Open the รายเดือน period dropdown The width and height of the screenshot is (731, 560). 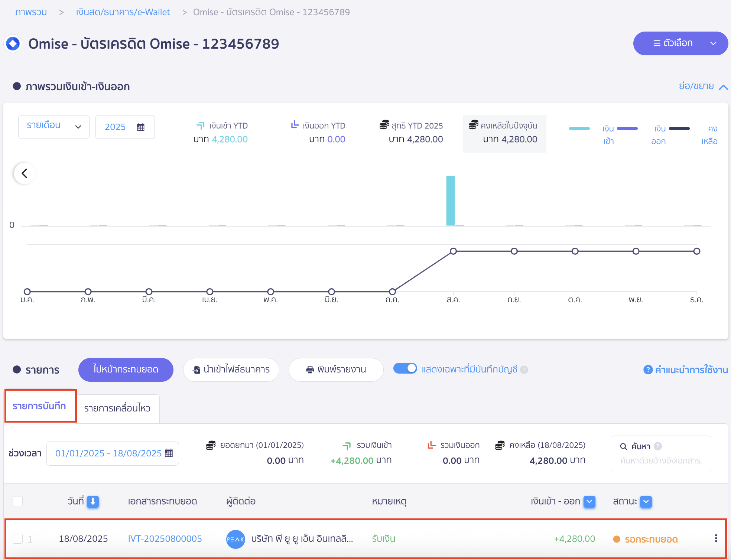point(54,127)
